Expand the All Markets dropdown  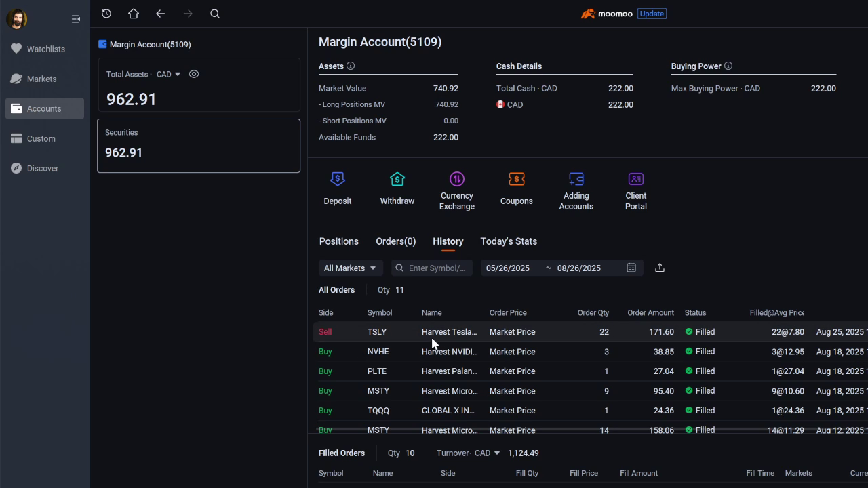pos(350,268)
